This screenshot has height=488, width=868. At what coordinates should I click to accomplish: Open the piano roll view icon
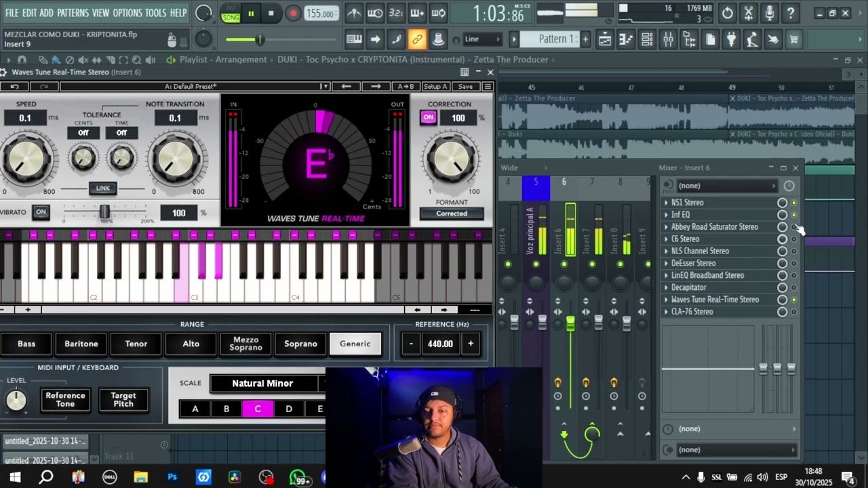point(625,39)
